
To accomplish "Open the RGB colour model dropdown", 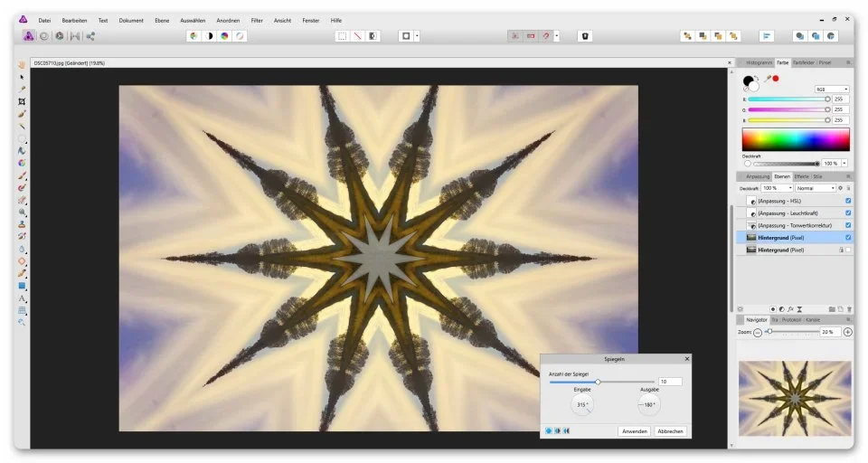I will (x=832, y=90).
